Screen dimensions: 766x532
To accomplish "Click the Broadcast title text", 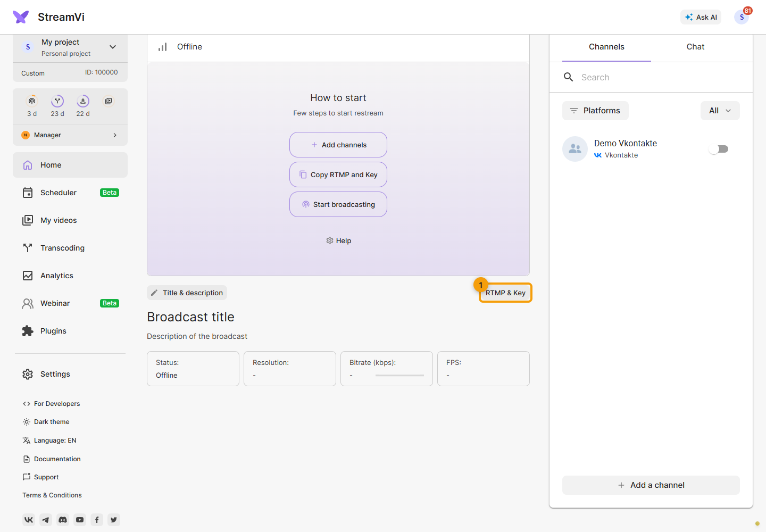I will [190, 317].
